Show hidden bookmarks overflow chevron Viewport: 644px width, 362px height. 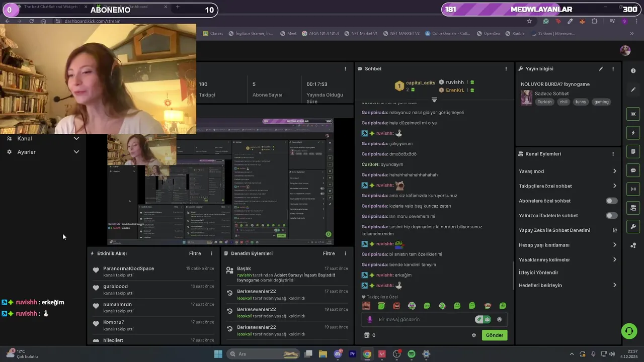632,34
